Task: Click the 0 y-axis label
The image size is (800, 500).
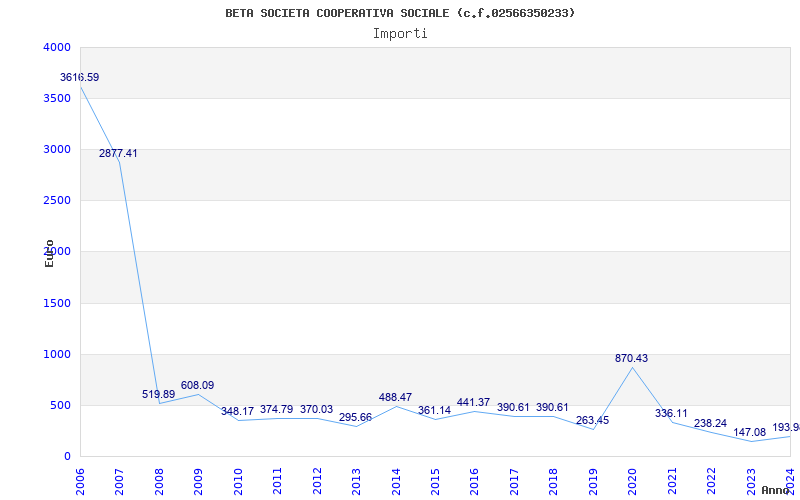Action: tap(67, 457)
